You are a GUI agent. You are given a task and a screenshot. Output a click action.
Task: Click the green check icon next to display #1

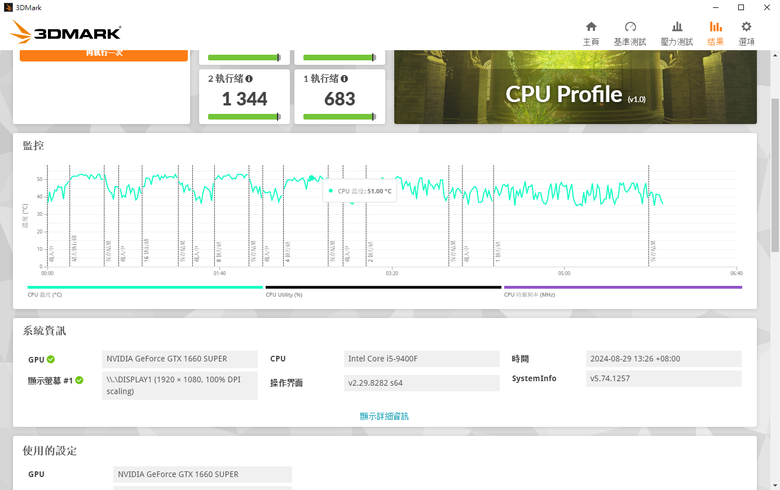79,380
